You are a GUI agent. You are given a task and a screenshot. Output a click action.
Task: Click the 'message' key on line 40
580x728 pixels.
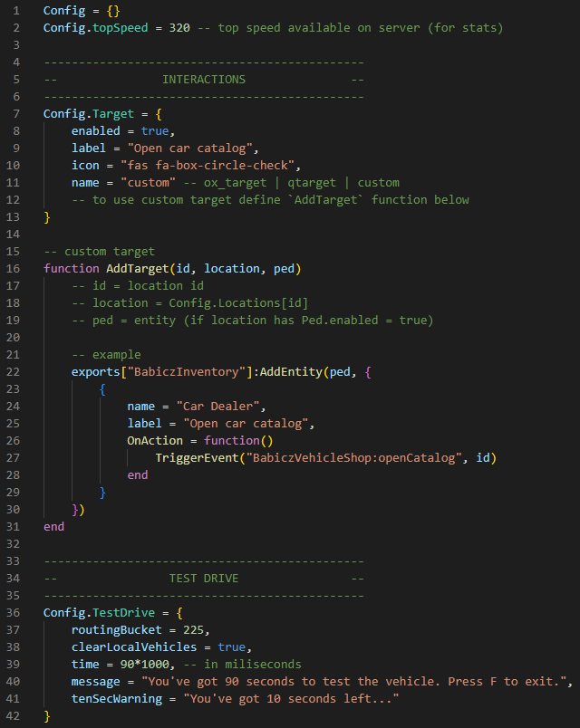coord(96,682)
